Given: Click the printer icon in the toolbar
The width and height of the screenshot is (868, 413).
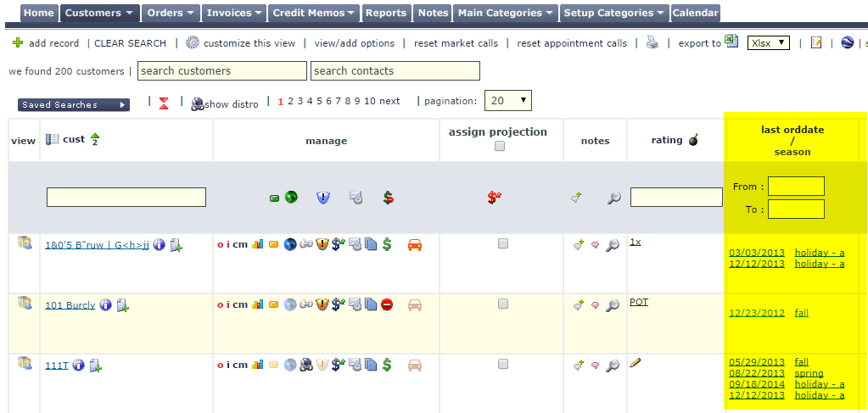Looking at the screenshot, I should click(x=652, y=42).
